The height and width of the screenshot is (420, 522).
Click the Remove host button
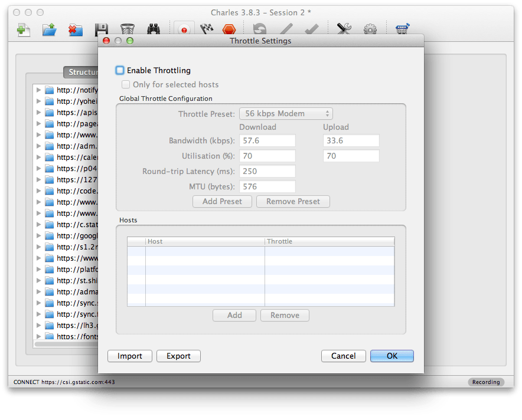(285, 315)
